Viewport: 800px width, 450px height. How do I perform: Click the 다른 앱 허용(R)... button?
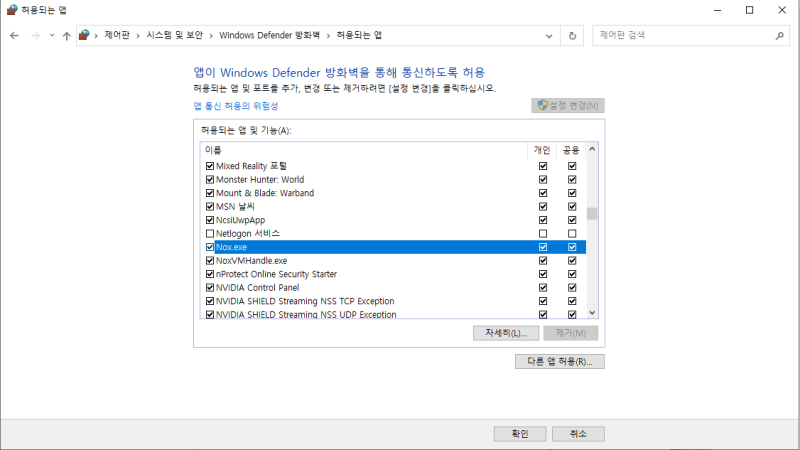pos(560,362)
